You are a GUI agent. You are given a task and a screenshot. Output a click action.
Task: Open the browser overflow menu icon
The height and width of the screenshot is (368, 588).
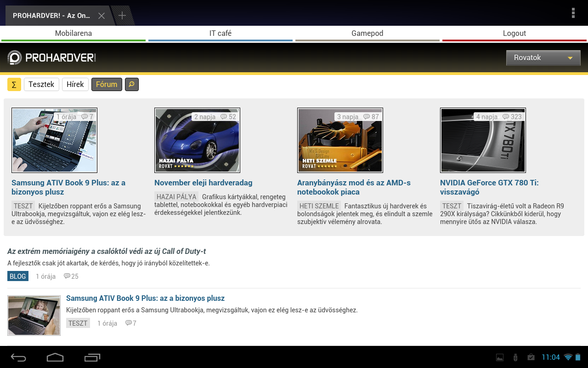573,13
